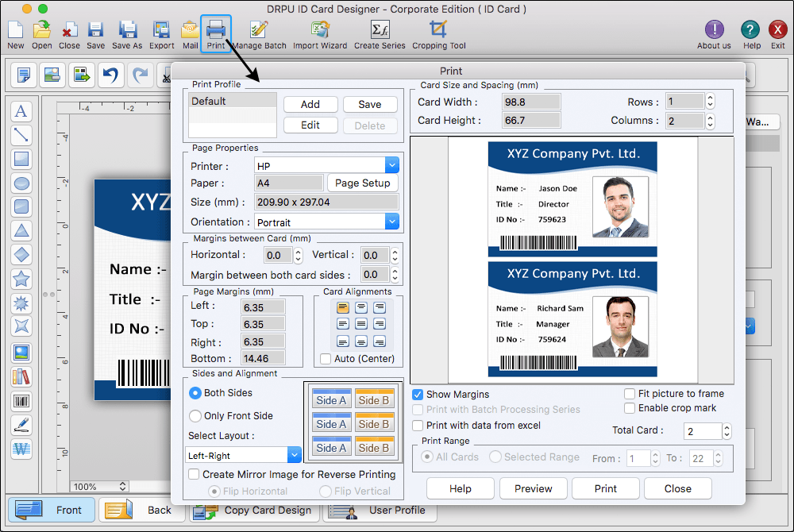Enable Fit picture to frame
794x532 pixels.
(x=630, y=394)
